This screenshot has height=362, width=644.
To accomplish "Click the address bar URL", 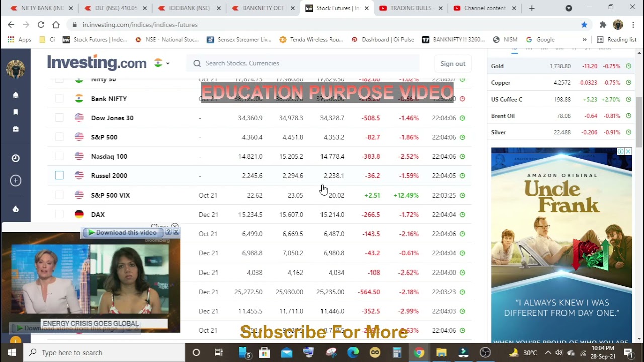I will [140, 25].
